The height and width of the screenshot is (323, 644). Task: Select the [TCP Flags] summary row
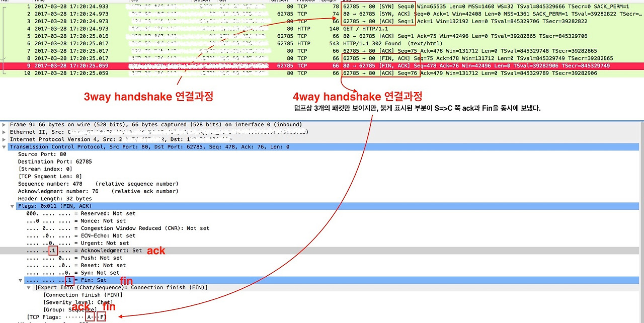coord(67,317)
